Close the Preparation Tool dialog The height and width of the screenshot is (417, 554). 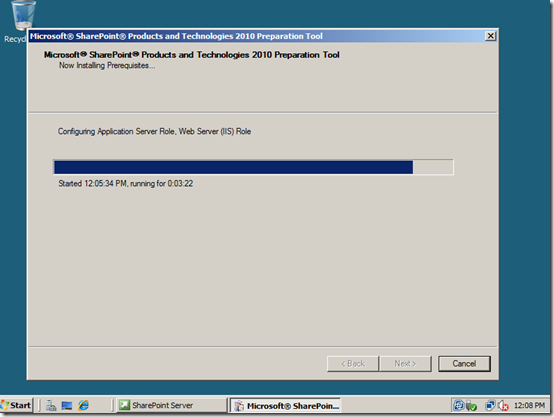[x=490, y=36]
